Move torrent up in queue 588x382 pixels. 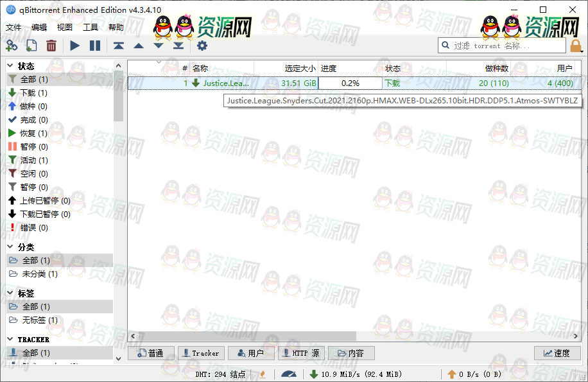139,46
